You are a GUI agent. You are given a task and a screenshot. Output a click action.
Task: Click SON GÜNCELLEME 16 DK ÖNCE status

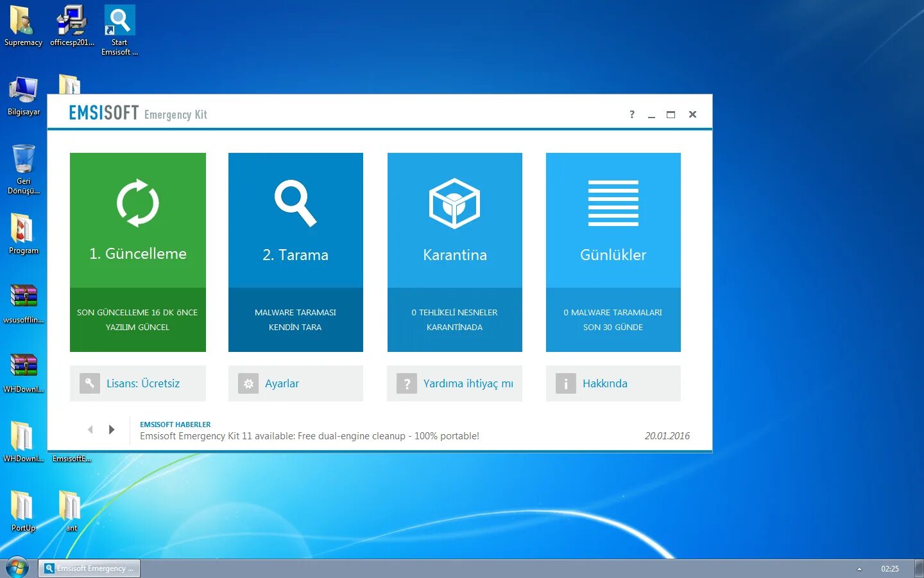(x=137, y=312)
